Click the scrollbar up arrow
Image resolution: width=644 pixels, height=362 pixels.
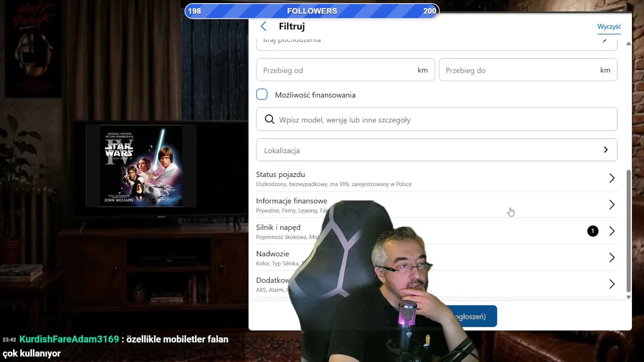(x=628, y=44)
